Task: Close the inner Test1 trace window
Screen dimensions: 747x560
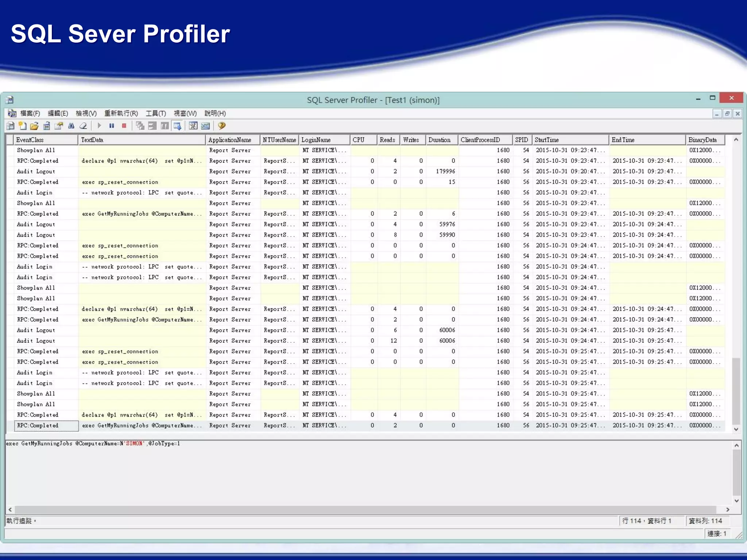Action: 737,114
